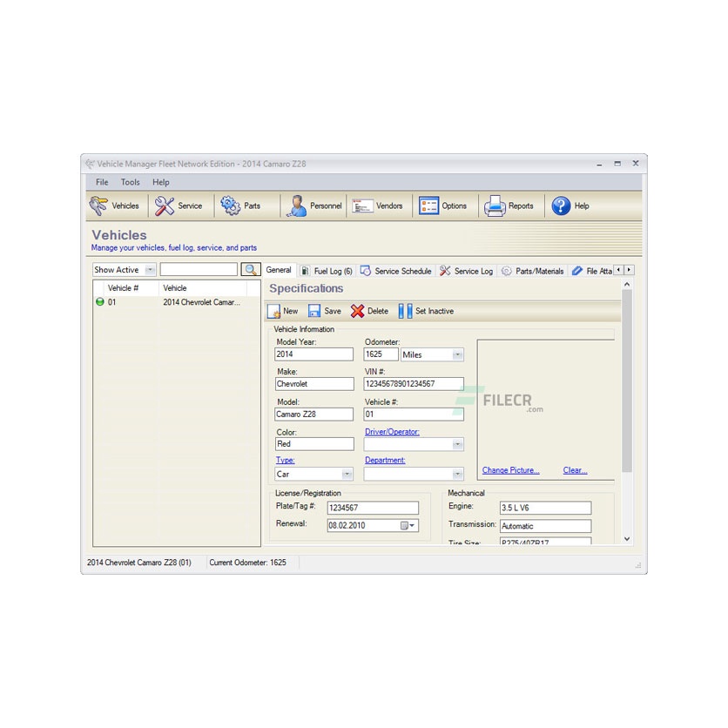Open the odometer Miles unit dropdown
The width and height of the screenshot is (728, 728).
[457, 355]
